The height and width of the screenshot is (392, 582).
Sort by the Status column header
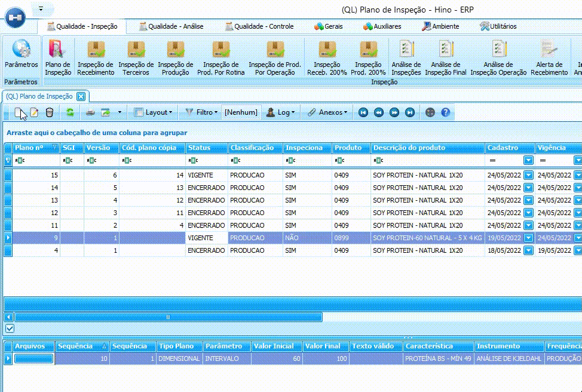click(x=206, y=148)
